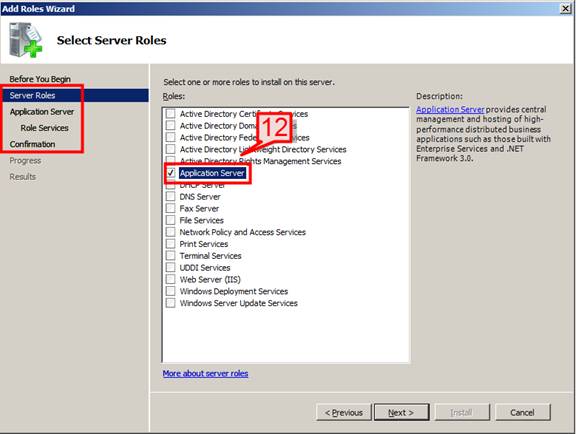Jump to the Confirmation step
Screen dimensions: 576x434
(32, 144)
